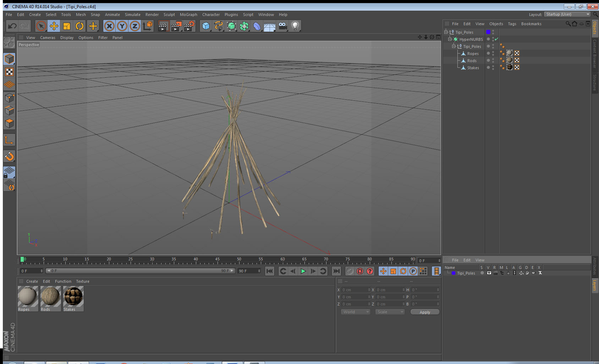Open the spline pen tools icon
Screen dimensions: 599x364
[x=219, y=26]
